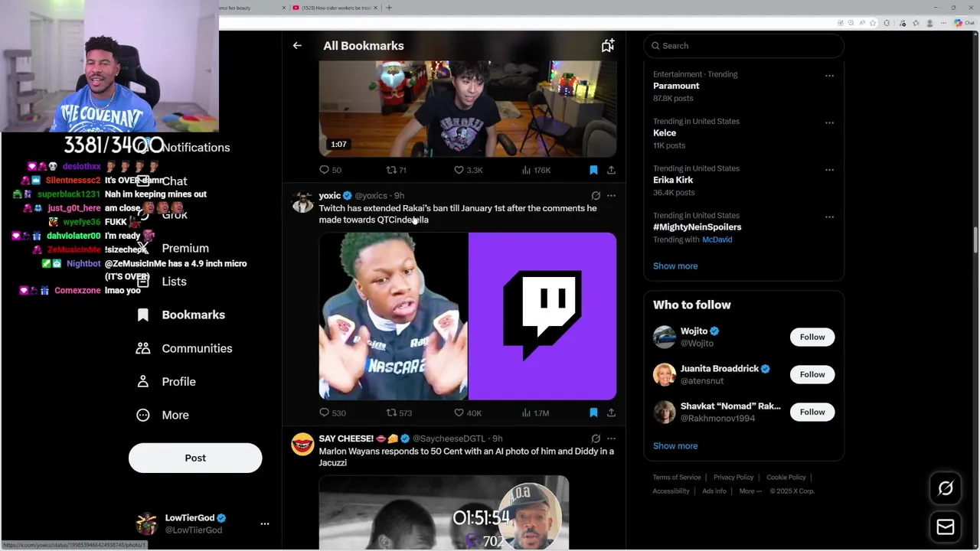
Task: Follow Juanita Broaddrick
Action: (x=812, y=374)
